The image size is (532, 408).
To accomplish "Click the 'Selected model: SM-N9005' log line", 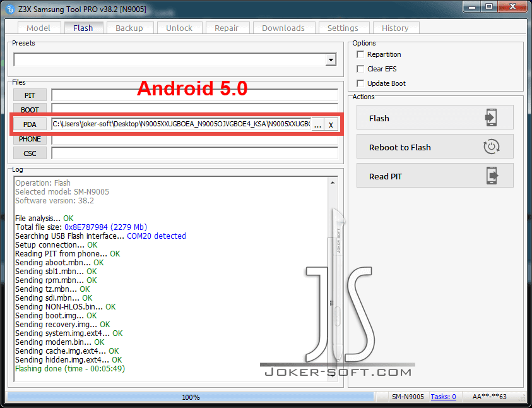I will 62,192.
